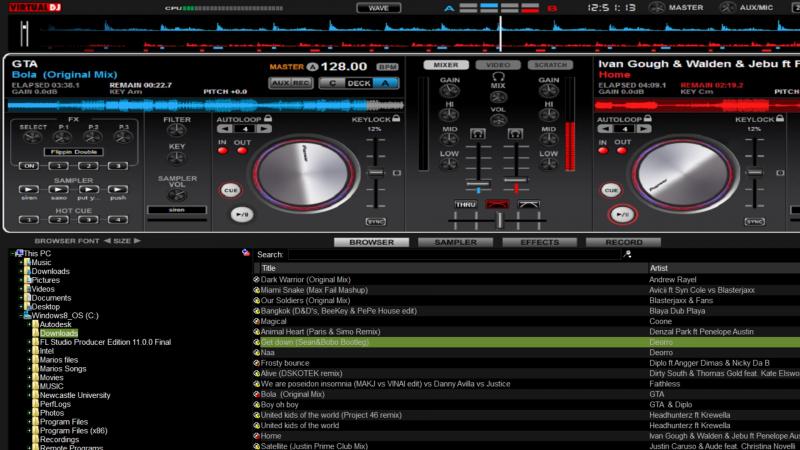Toggle left deck KEYLOCK lock icon
Screen dimensions: 800x450
396,119
